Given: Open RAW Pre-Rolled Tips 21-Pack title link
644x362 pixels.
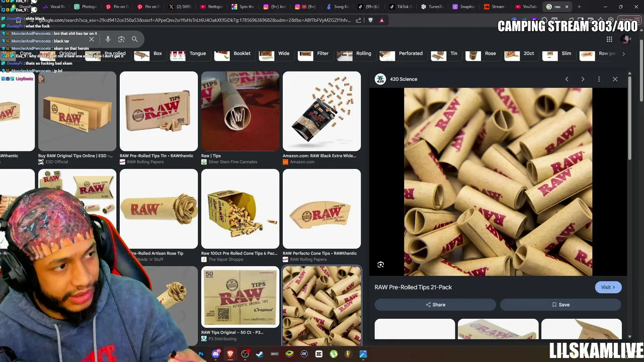Looking at the screenshot, I should pyautogui.click(x=413, y=287).
